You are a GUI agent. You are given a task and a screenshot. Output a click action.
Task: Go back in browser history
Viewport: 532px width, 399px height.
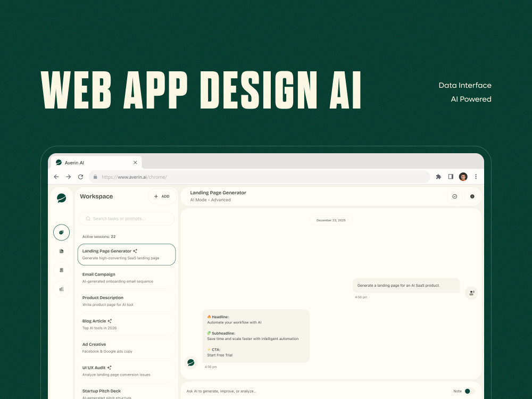(56, 177)
